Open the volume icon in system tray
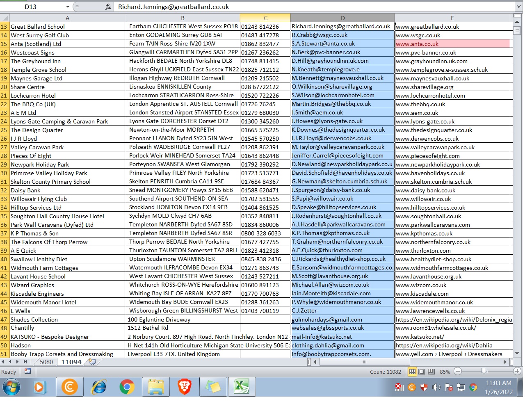Image resolution: width=525 pixels, height=420 pixels. tap(436, 387)
